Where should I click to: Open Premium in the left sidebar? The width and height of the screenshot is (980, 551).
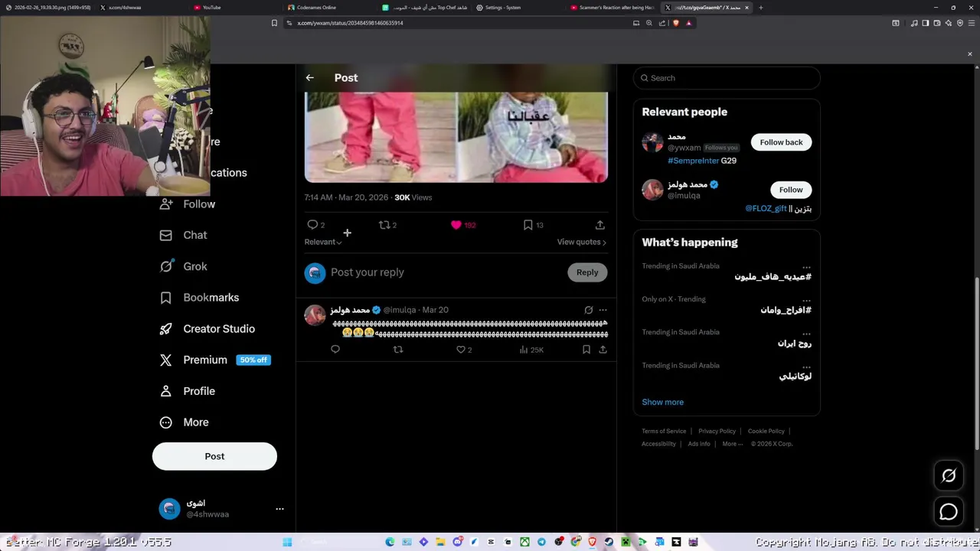click(x=194, y=360)
